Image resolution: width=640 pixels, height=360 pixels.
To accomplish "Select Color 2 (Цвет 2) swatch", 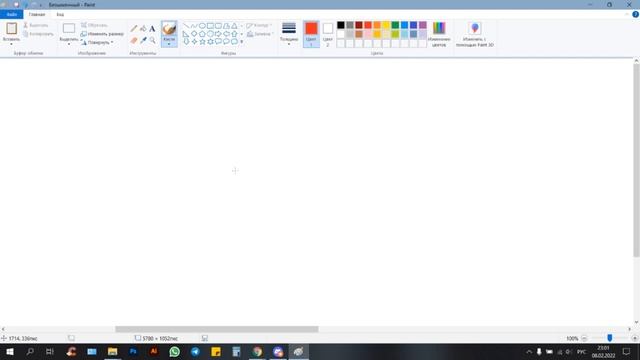I will pyautogui.click(x=328, y=34).
